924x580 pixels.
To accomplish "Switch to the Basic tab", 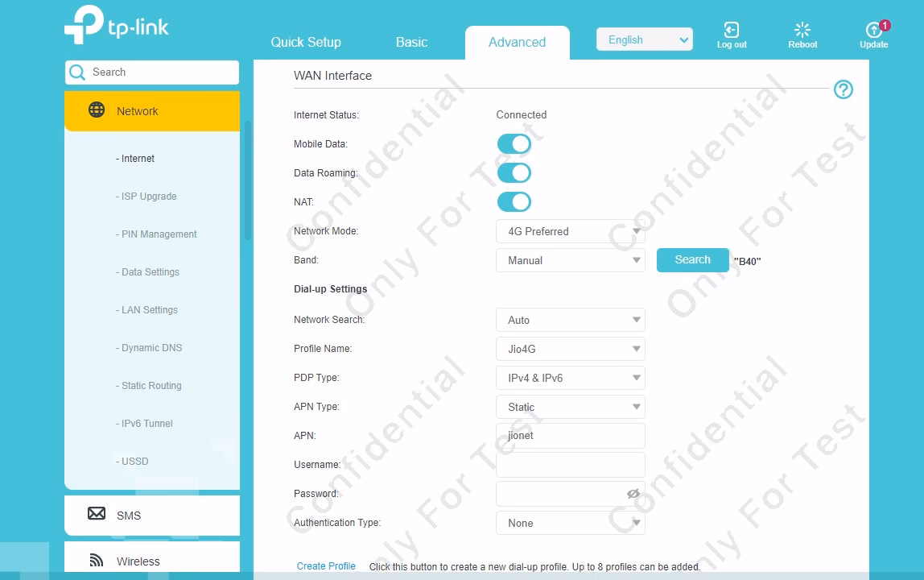I will [411, 43].
